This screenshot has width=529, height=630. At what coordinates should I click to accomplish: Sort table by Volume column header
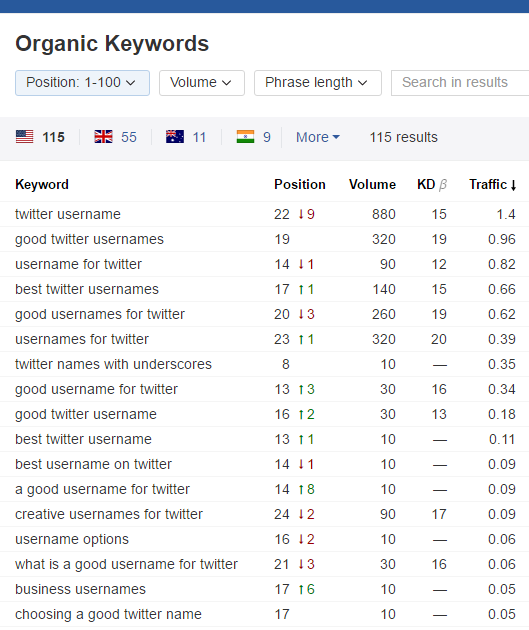point(372,184)
